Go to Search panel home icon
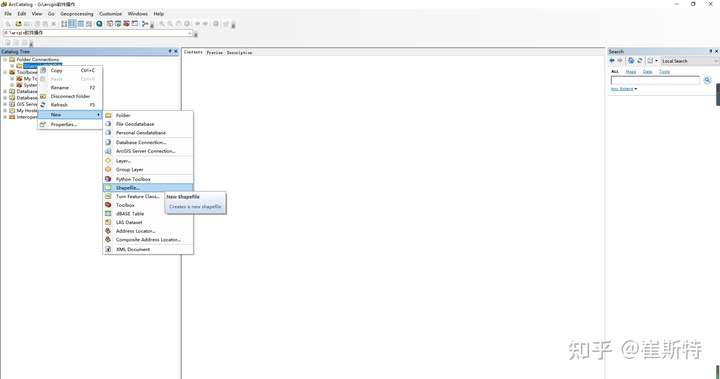The height and width of the screenshot is (379, 720). click(631, 61)
